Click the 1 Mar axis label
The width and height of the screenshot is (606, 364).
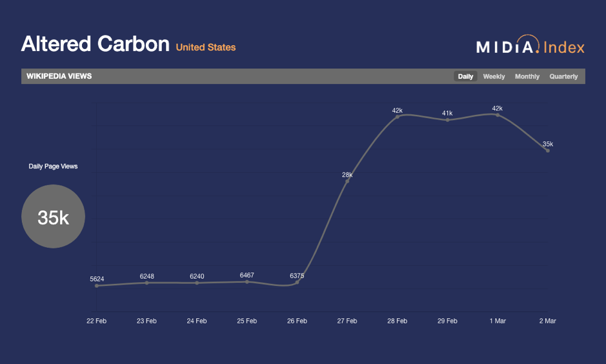(498, 321)
